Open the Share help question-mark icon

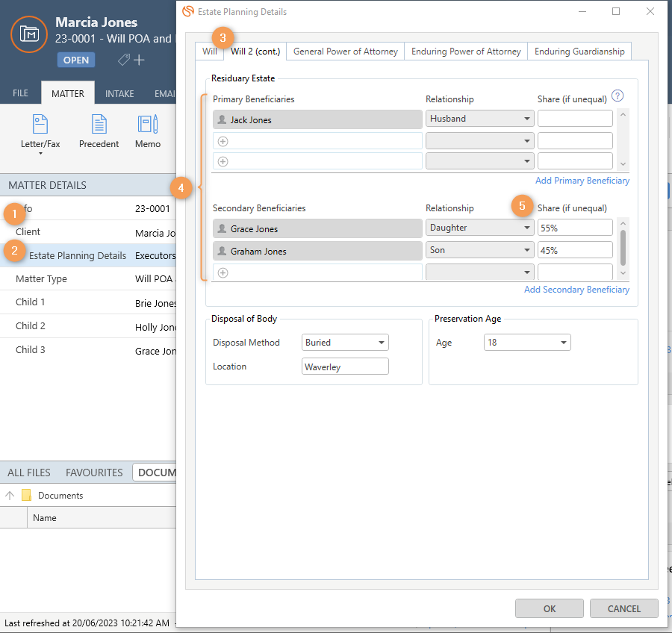point(617,96)
